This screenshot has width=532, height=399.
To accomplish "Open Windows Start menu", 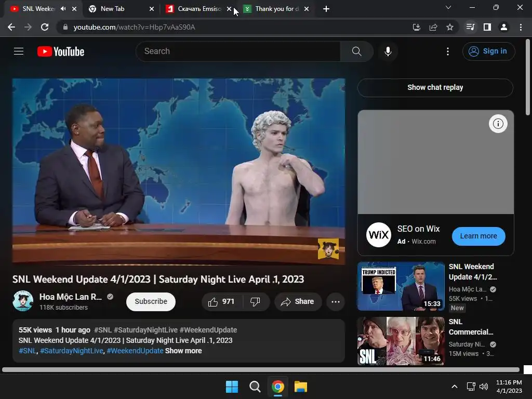I will click(x=232, y=387).
